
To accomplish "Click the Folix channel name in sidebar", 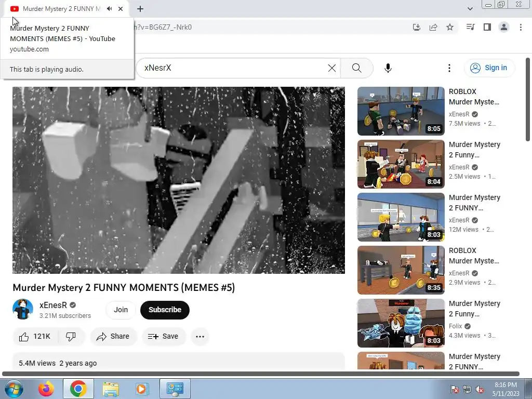I will tap(455, 326).
